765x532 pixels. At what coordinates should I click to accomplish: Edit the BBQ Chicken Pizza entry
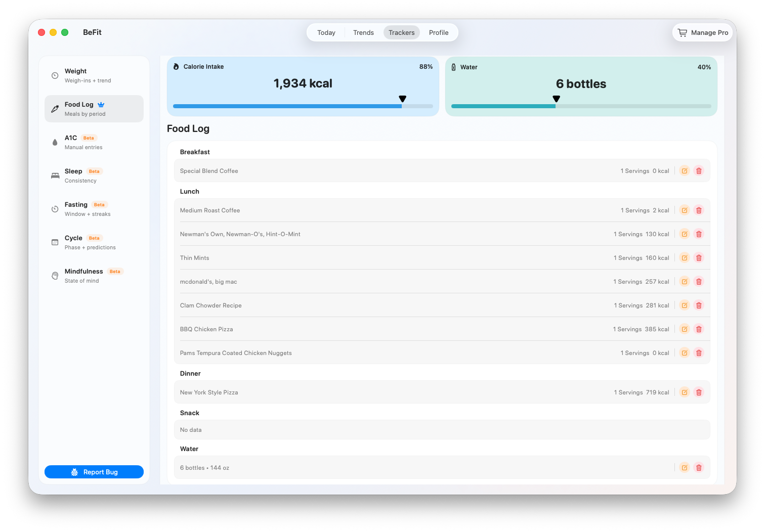[685, 329]
